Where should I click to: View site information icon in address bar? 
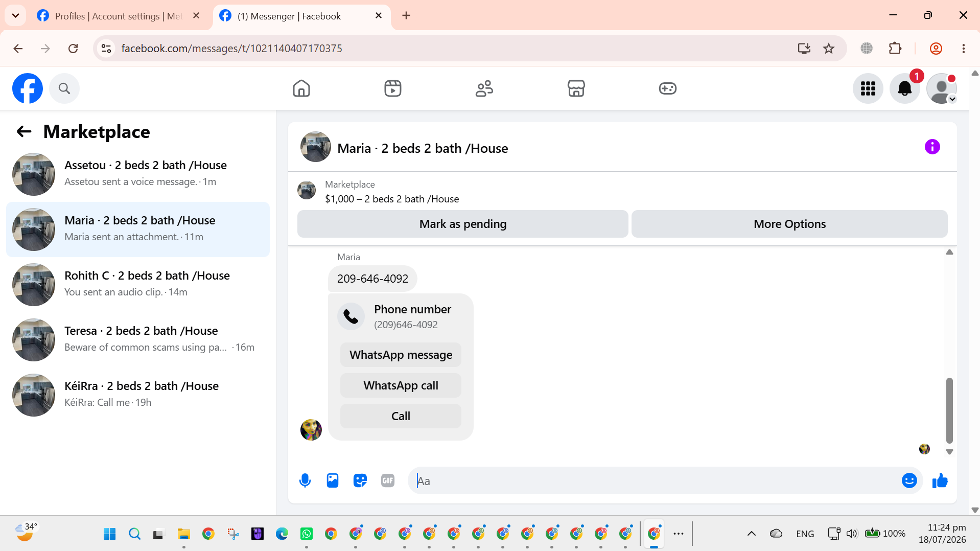point(106,49)
